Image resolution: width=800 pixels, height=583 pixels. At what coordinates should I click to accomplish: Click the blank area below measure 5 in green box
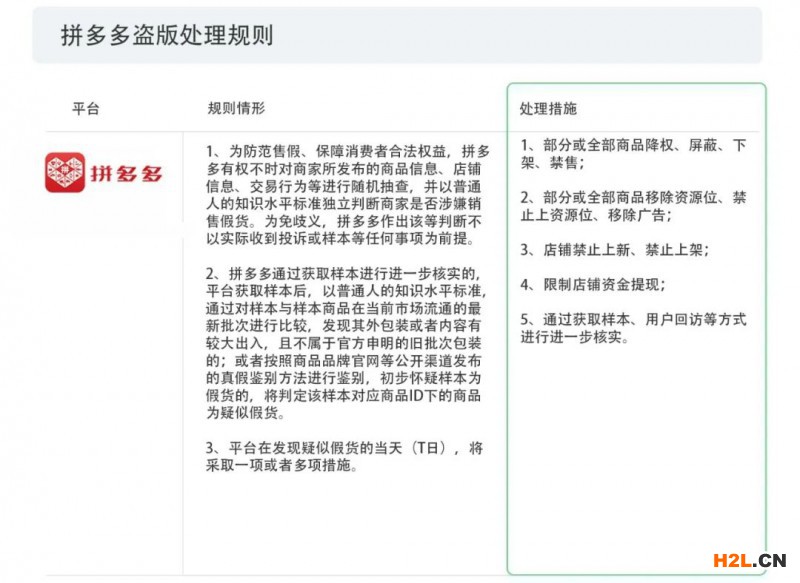click(636, 460)
